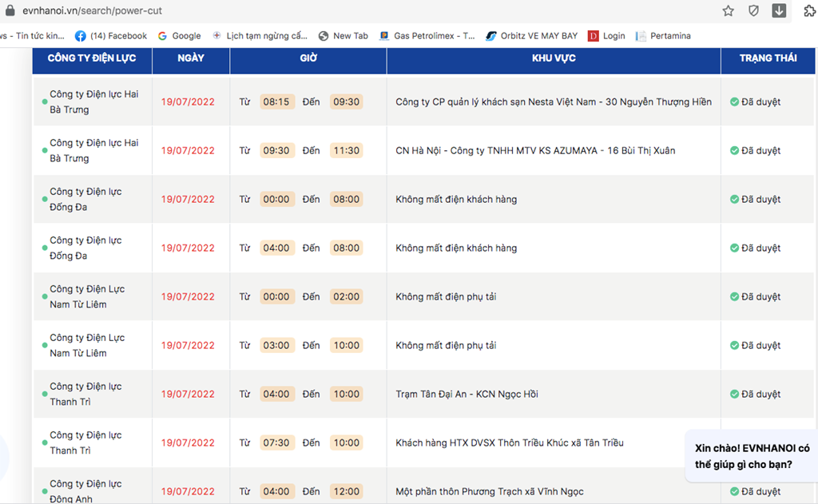Open the Tin tức kin... bookmark
Image resolution: width=818 pixels, height=504 pixels.
pos(32,36)
